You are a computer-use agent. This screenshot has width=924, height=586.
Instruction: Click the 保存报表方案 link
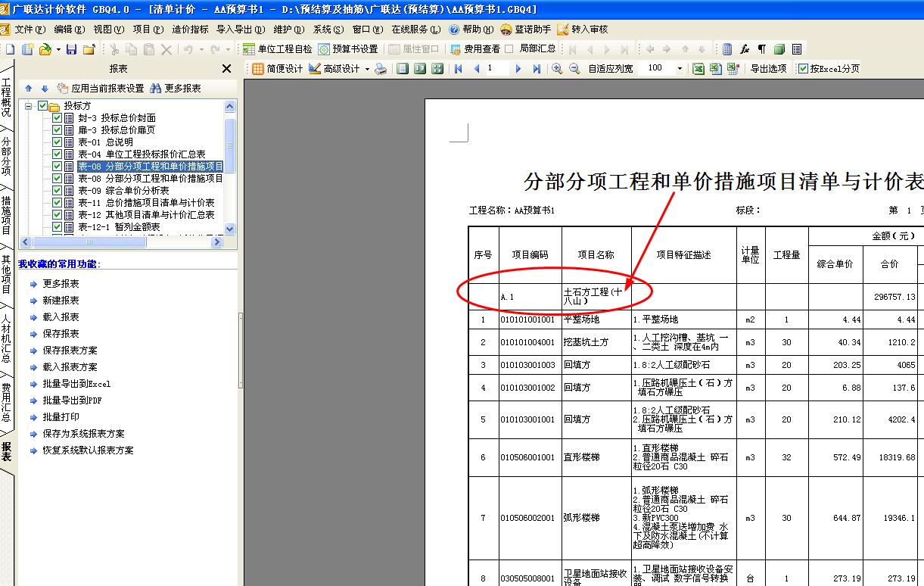(70, 351)
